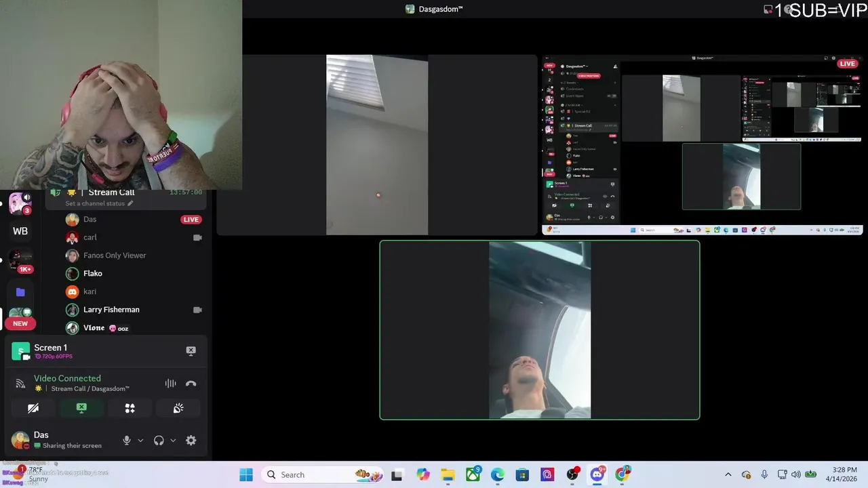Check the voice connection signal icon
This screenshot has width=868, height=488.
tap(20, 384)
